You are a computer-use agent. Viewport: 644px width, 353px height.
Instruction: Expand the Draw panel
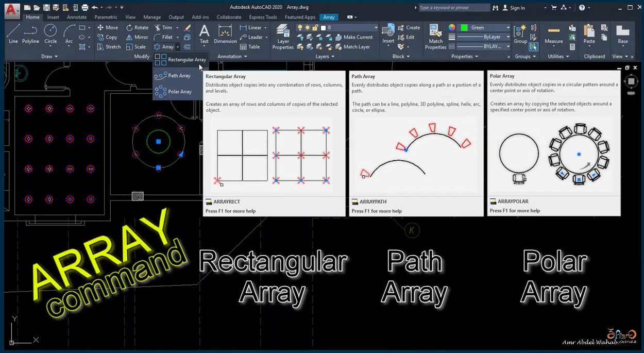(x=49, y=56)
